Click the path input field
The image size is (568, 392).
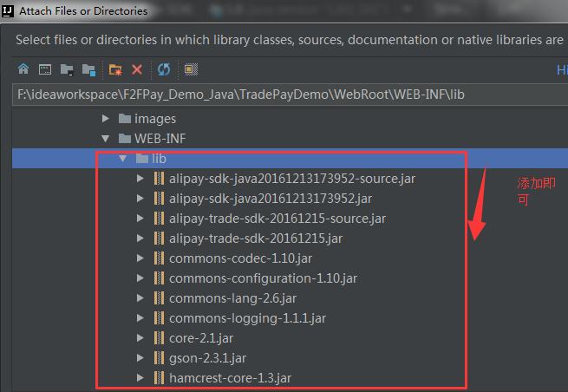(x=290, y=95)
